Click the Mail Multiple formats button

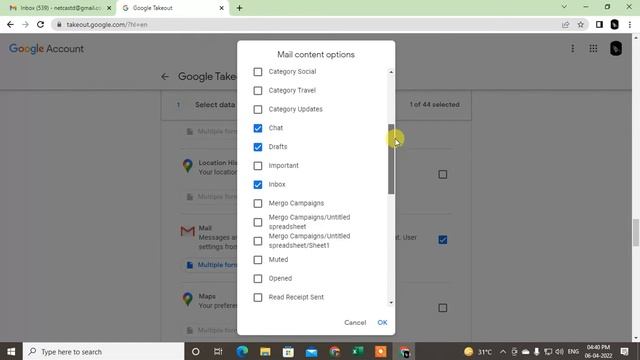point(212,265)
